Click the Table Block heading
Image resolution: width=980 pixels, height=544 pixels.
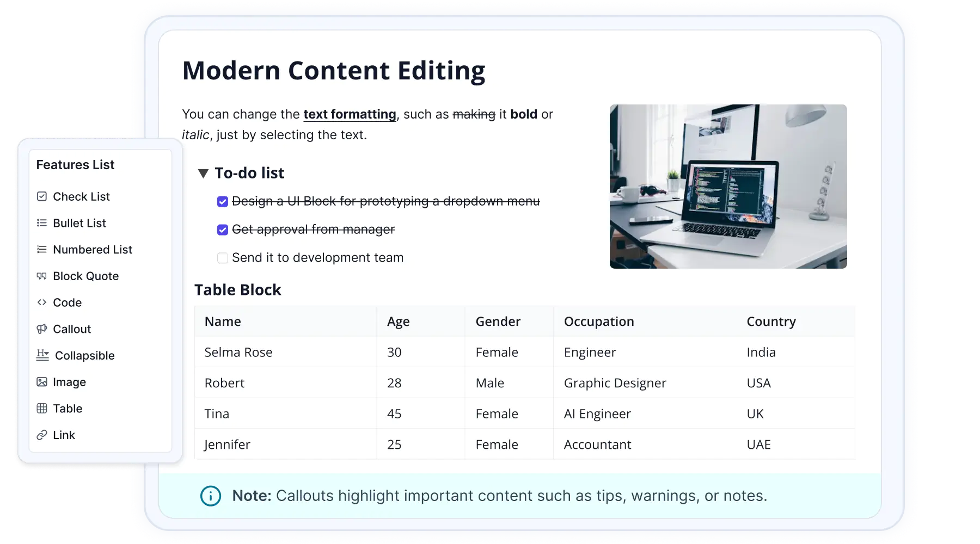tap(238, 290)
